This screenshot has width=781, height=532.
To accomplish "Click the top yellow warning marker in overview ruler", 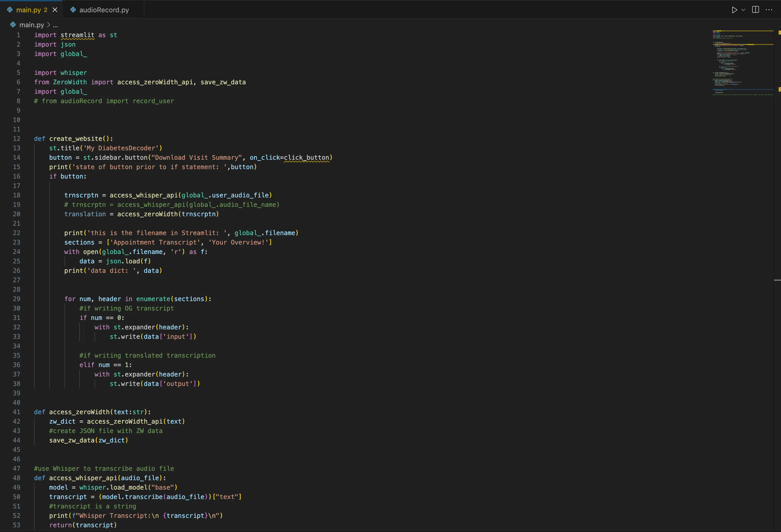I will (x=779, y=32).
